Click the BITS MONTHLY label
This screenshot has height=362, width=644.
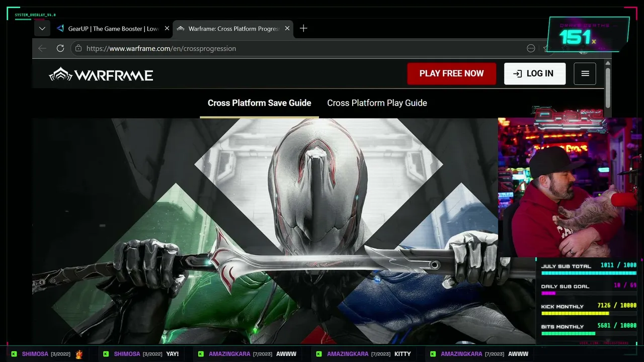tap(562, 327)
